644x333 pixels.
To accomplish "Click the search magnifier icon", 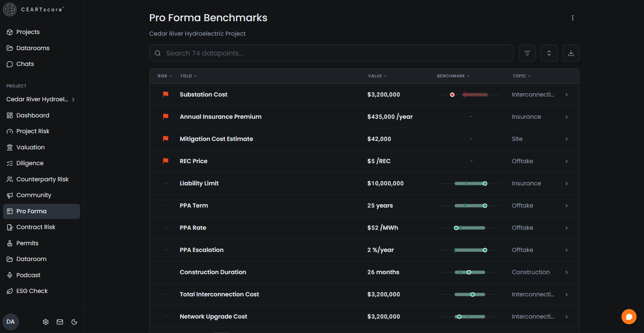I will coord(158,53).
